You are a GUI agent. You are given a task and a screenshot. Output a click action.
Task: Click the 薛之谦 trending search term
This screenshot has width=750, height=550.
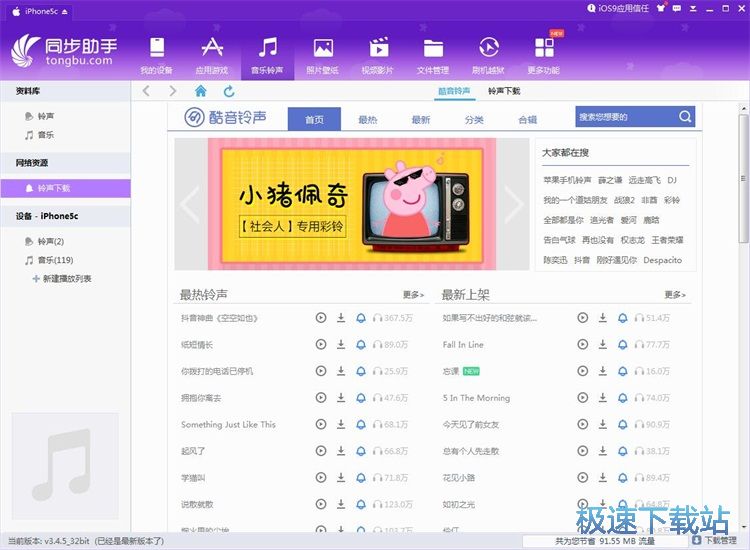[x=610, y=180]
